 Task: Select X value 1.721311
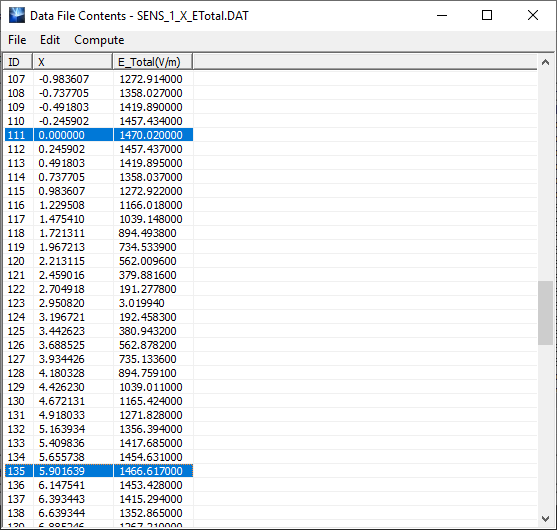point(61,233)
